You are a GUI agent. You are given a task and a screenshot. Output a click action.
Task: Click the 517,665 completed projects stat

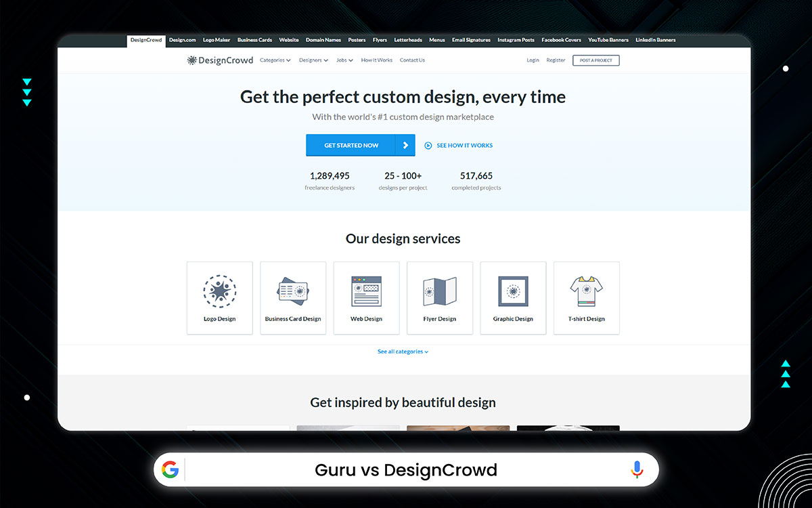[476, 181]
